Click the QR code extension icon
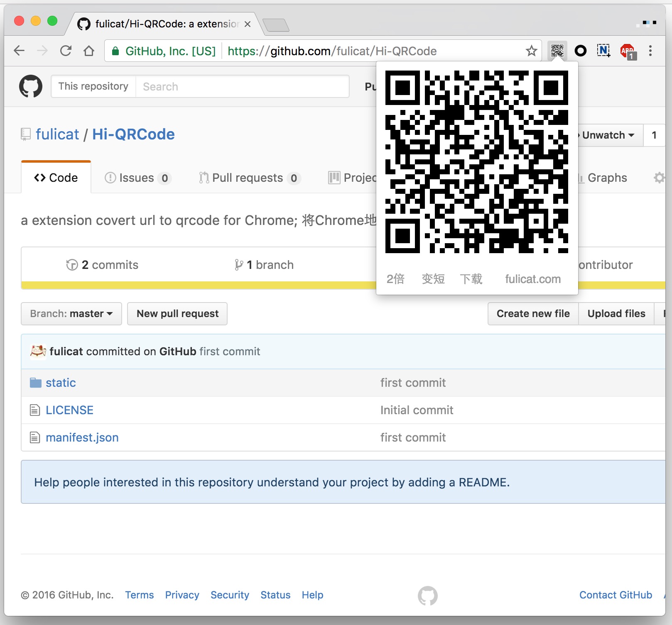The image size is (672, 625). coord(557,51)
